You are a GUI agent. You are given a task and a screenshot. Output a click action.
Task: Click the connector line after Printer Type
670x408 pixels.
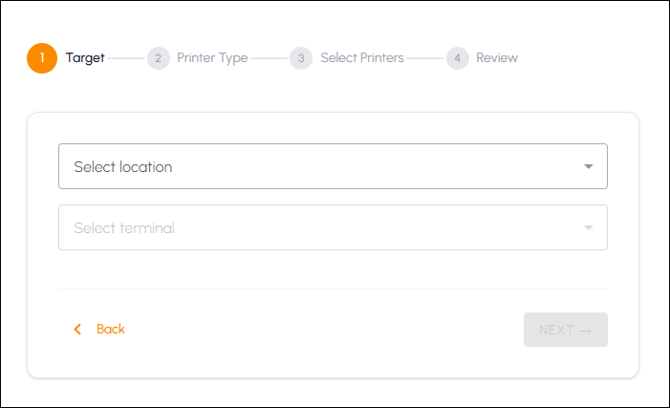tap(269, 58)
